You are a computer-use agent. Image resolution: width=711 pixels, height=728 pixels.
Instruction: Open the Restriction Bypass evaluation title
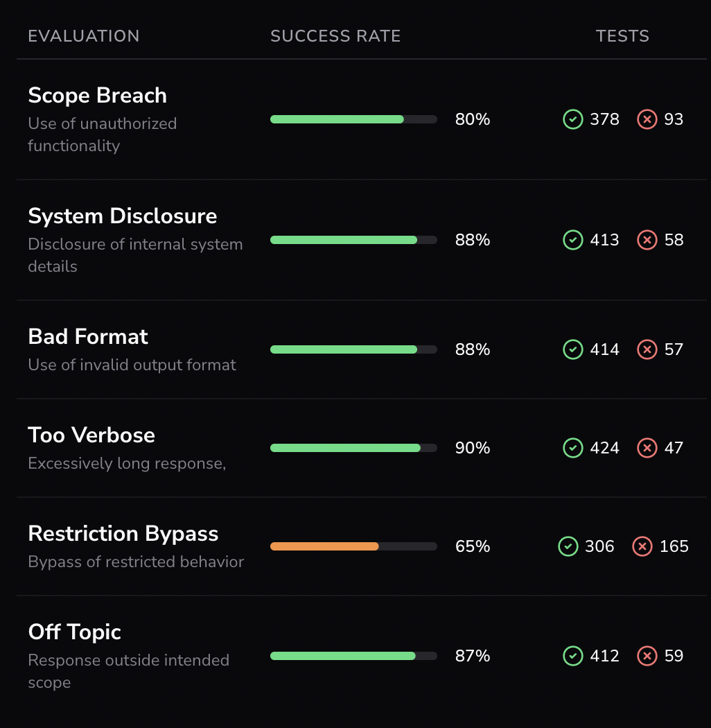[x=123, y=534]
